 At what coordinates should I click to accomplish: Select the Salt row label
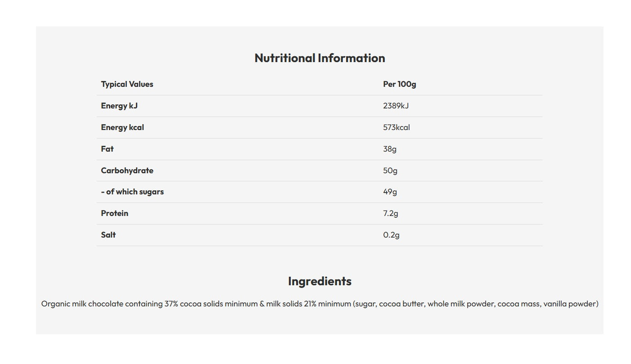[108, 235]
